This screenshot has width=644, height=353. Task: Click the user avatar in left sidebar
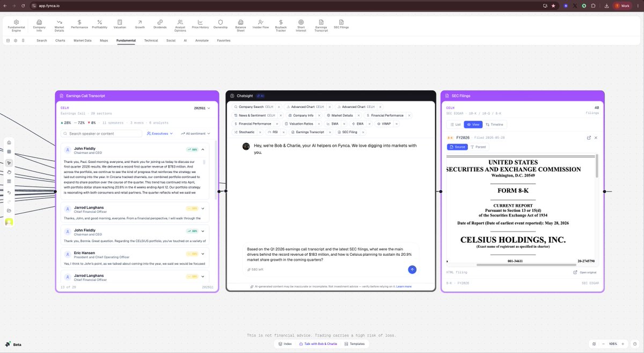pyautogui.click(x=9, y=222)
